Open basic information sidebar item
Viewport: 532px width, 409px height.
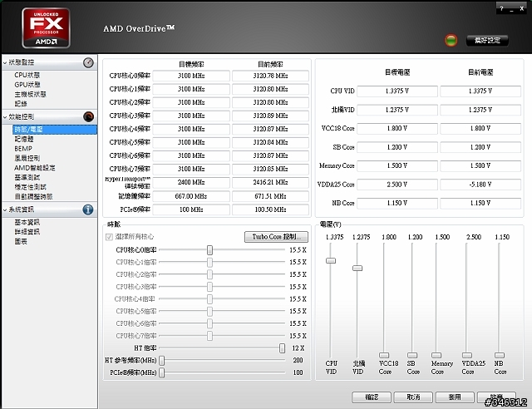tap(27, 222)
